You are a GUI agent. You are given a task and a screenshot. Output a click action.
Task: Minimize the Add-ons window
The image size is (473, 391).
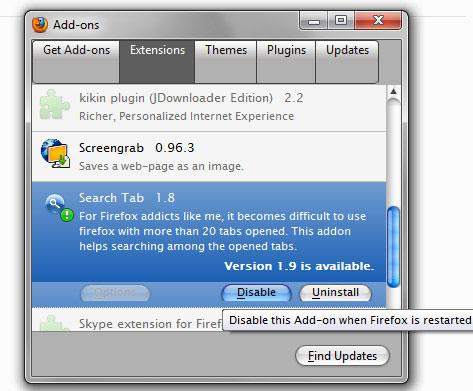coord(314,21)
